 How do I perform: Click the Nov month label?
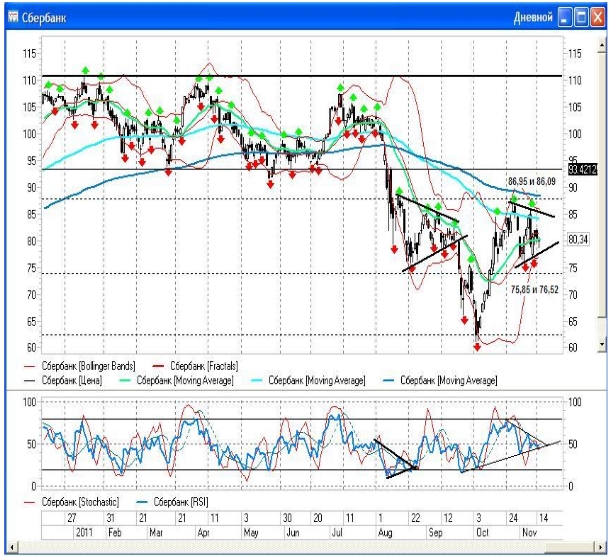pyautogui.click(x=530, y=532)
